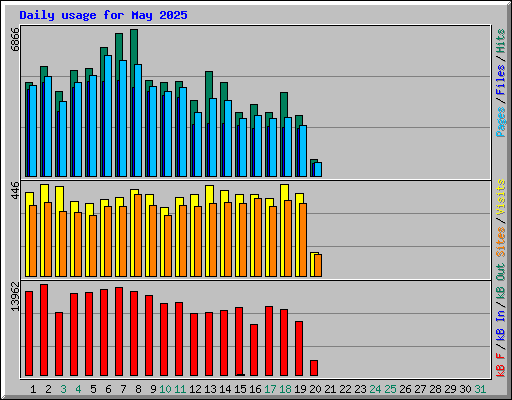
Task: Click day 20 on the x-axis
Action: coord(315,389)
